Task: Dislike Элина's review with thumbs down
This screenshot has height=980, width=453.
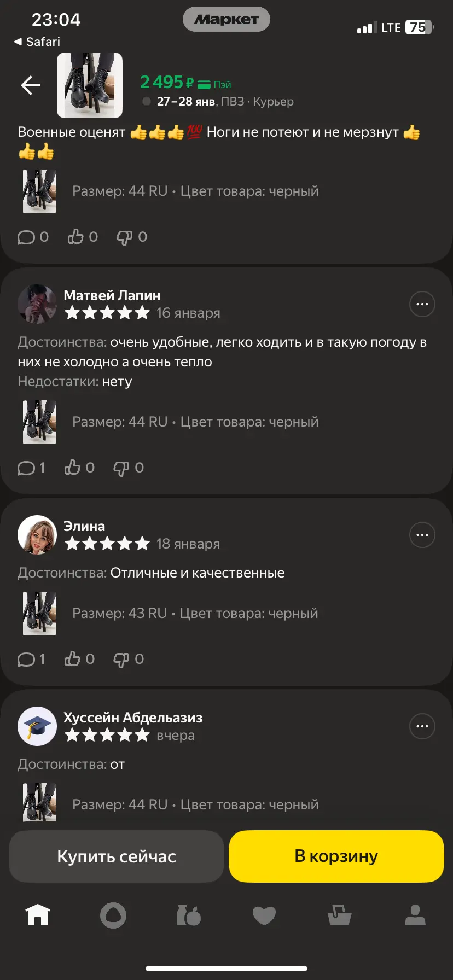Action: click(129, 659)
